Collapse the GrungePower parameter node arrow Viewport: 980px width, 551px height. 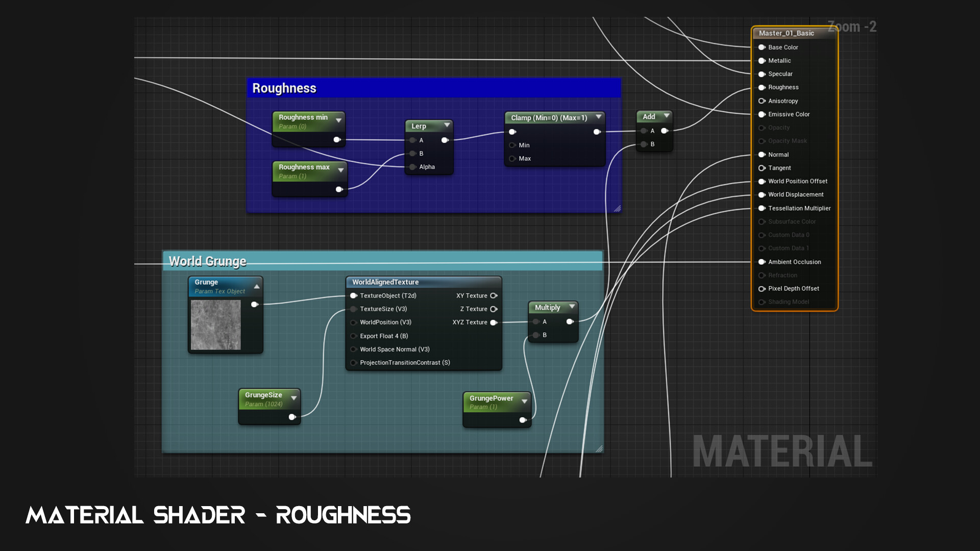click(x=524, y=402)
